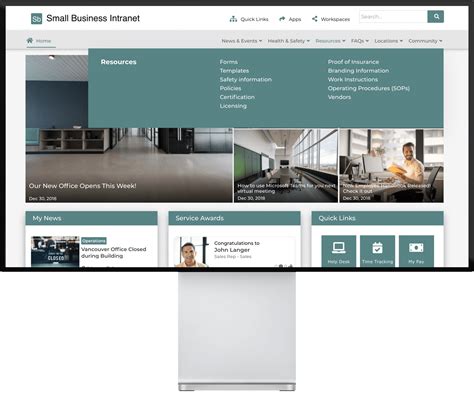Click the search magnifier button
The image size is (474, 394).
436,16
